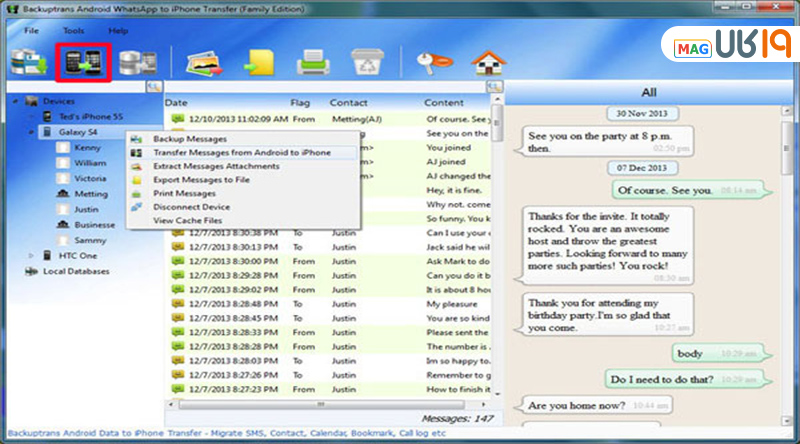Click the message list scroll-right arrow

pos(484,405)
